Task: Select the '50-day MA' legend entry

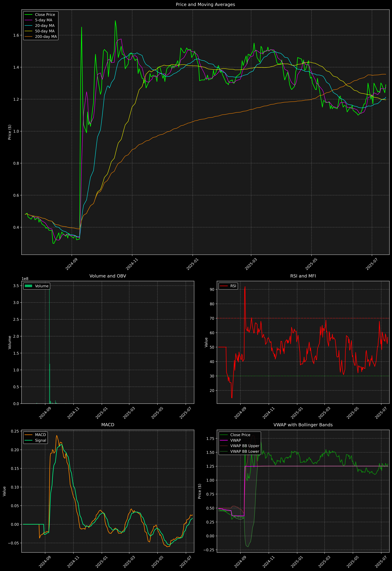Action: point(45,31)
